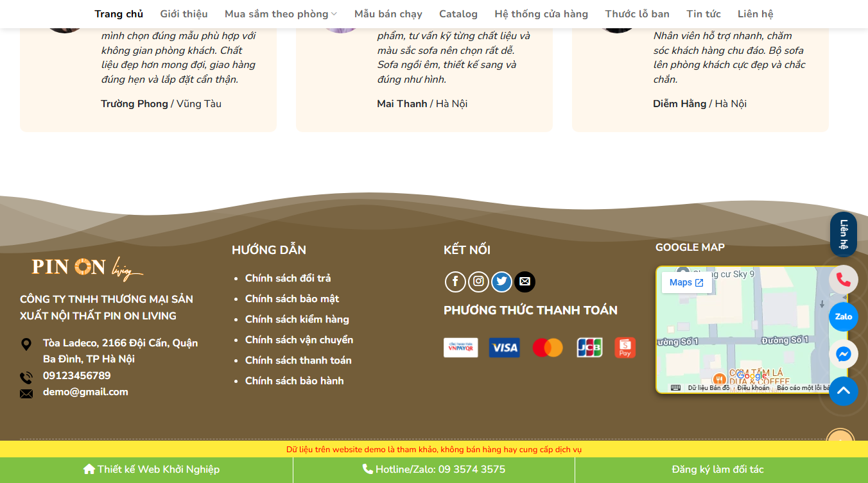The image size is (868, 483).
Task: Open the Instagram social icon
Action: [x=478, y=282]
